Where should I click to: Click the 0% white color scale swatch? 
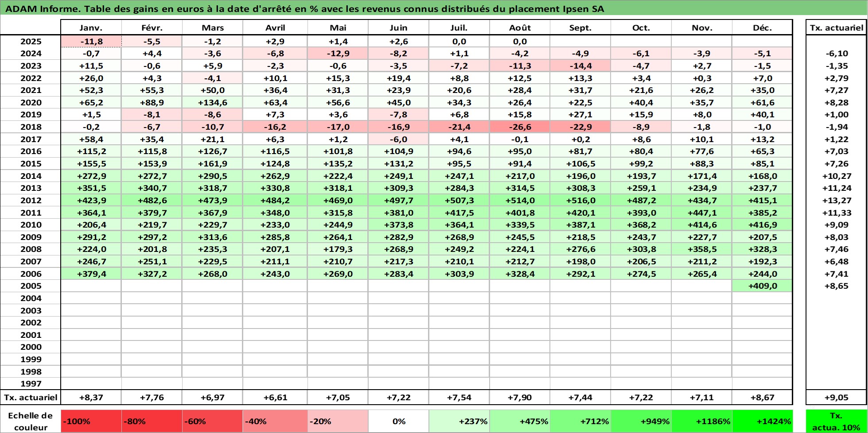point(398,421)
